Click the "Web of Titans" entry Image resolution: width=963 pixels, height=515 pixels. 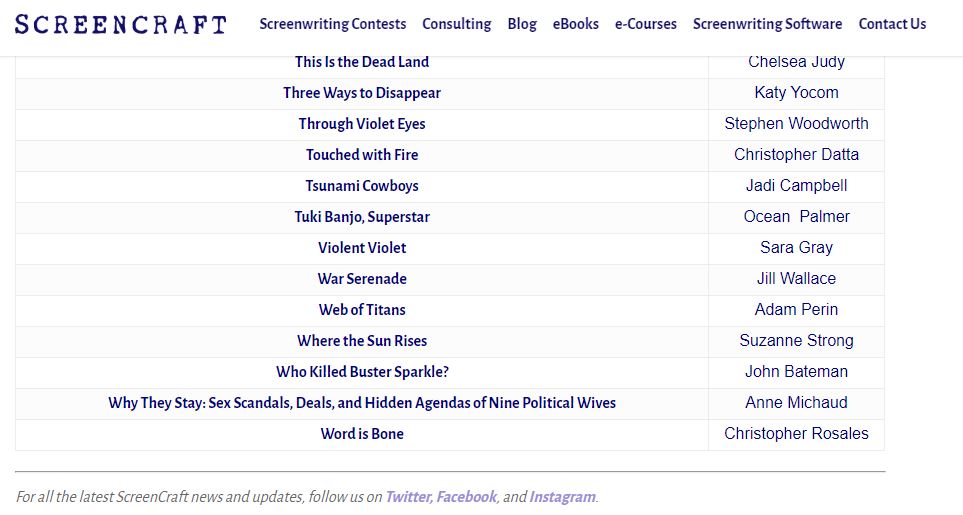[362, 310]
